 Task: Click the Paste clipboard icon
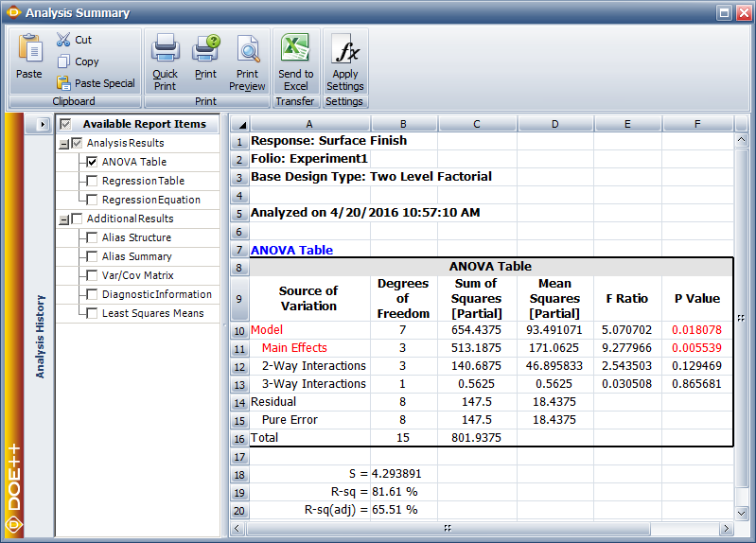pos(30,48)
